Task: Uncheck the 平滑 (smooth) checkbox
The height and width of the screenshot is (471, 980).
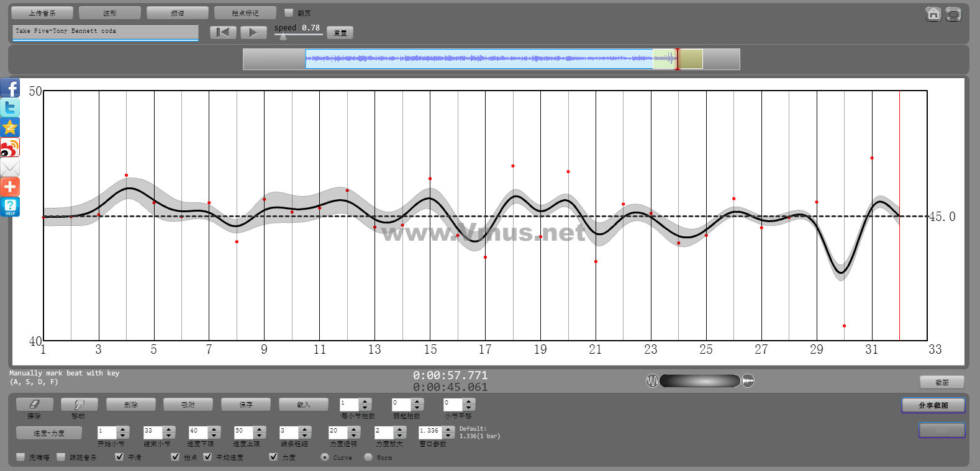Action: click(119, 457)
